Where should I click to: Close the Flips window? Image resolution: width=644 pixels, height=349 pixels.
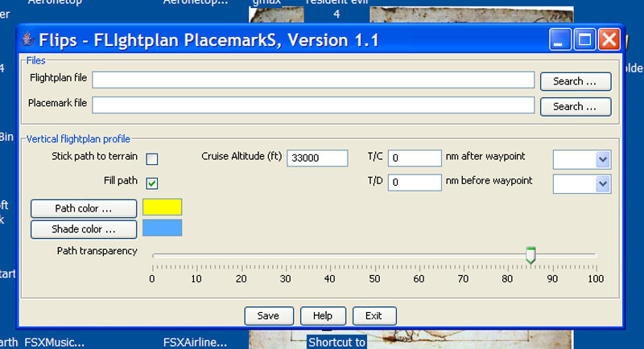pos(609,39)
